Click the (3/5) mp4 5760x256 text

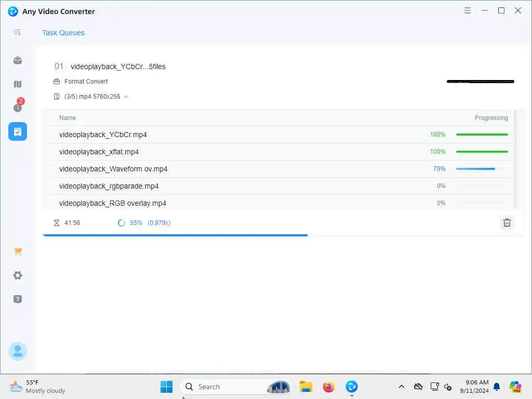pyautogui.click(x=92, y=97)
